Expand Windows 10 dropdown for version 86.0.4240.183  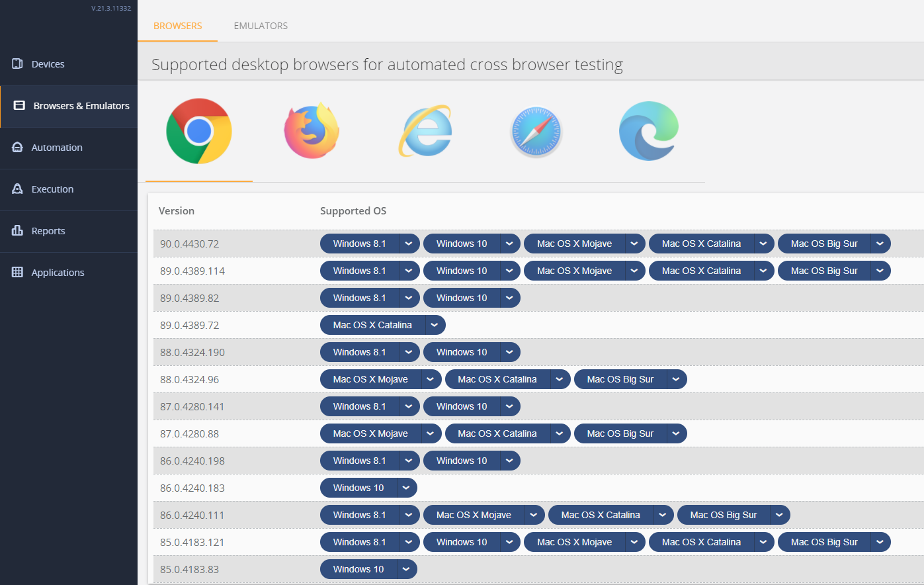(406, 488)
